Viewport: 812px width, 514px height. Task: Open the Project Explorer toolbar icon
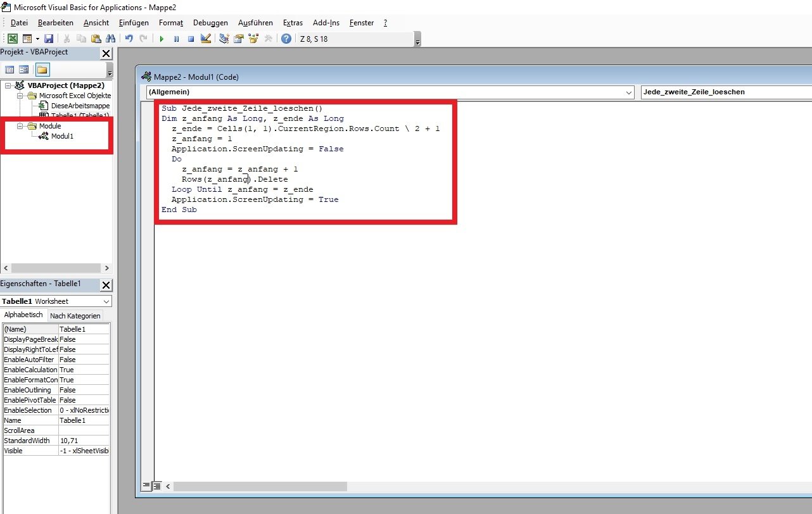pyautogui.click(x=224, y=39)
